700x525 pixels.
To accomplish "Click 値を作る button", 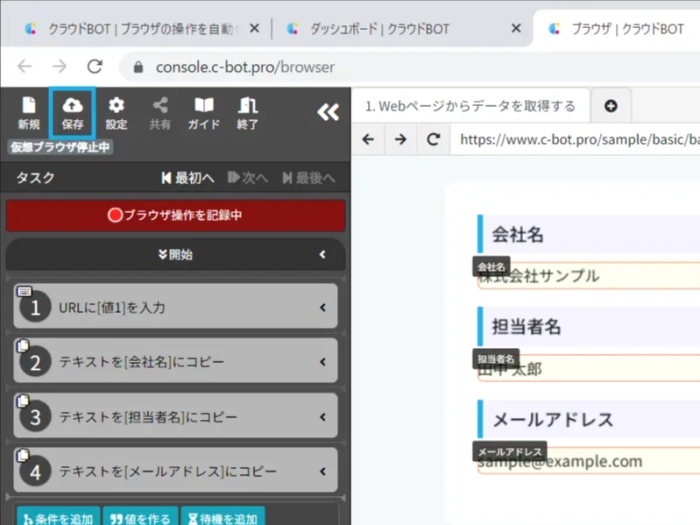I will click(140, 518).
